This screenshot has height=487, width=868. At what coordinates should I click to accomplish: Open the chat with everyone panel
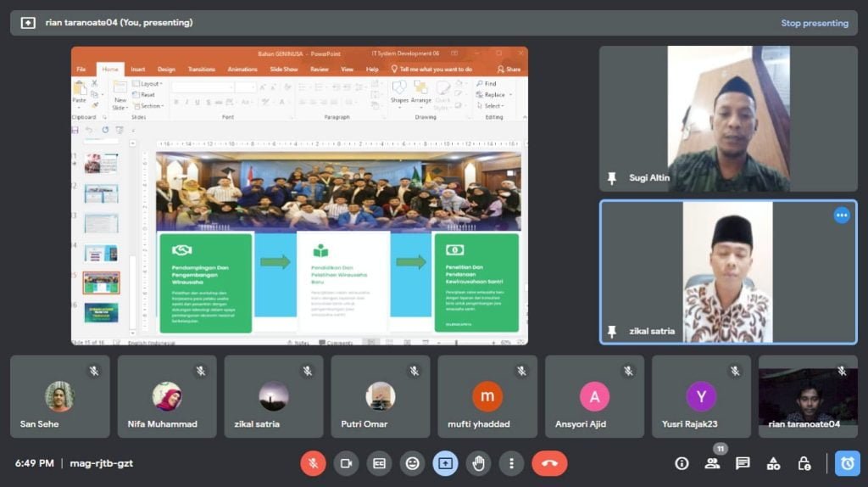tap(743, 463)
